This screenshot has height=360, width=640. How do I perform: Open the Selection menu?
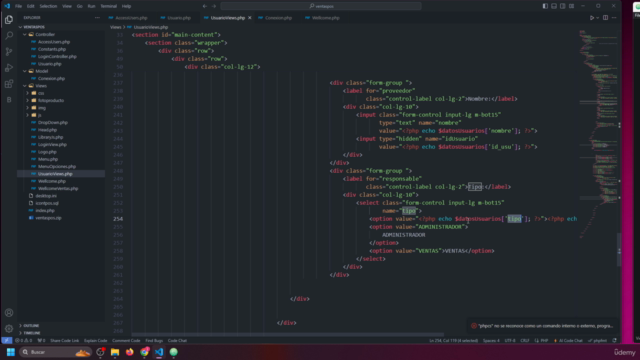point(48,6)
